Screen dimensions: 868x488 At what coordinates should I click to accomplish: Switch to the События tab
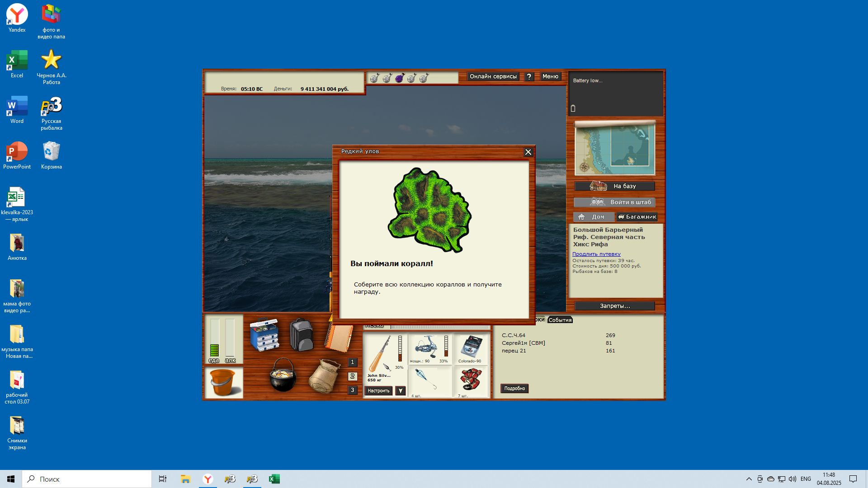coord(560,320)
